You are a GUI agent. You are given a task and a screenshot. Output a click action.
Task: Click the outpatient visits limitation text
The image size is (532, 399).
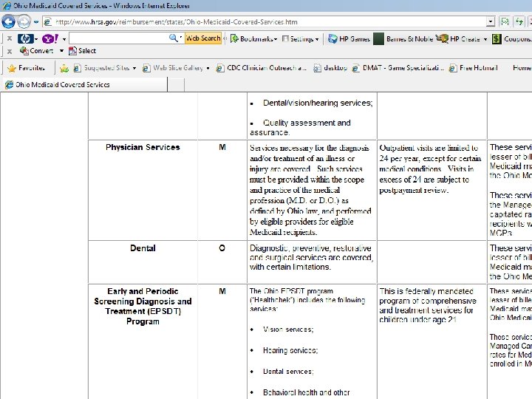(x=430, y=169)
